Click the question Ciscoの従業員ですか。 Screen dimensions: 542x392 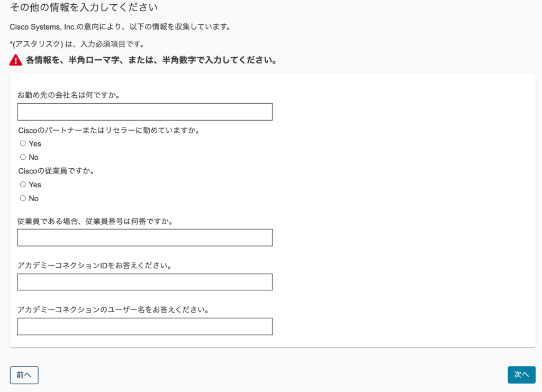[x=56, y=171]
